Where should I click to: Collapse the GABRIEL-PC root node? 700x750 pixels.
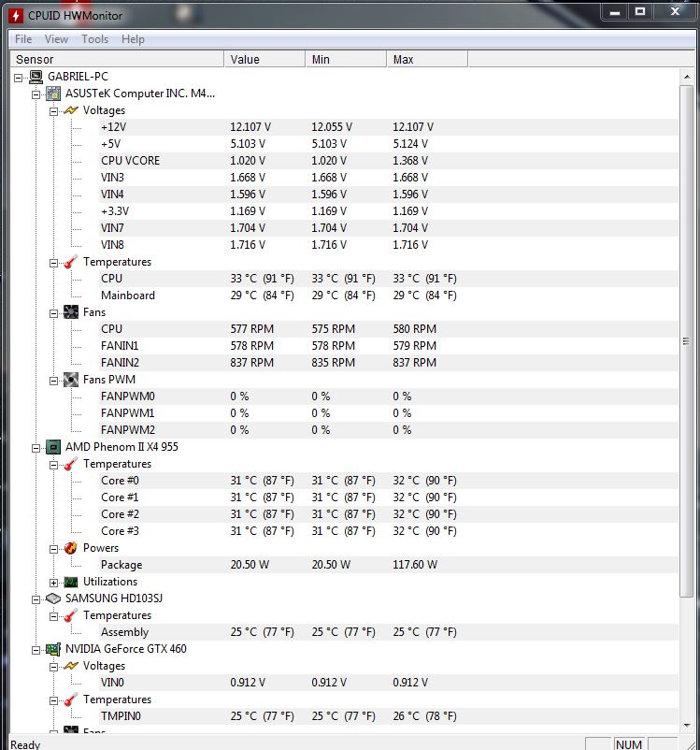(x=18, y=78)
